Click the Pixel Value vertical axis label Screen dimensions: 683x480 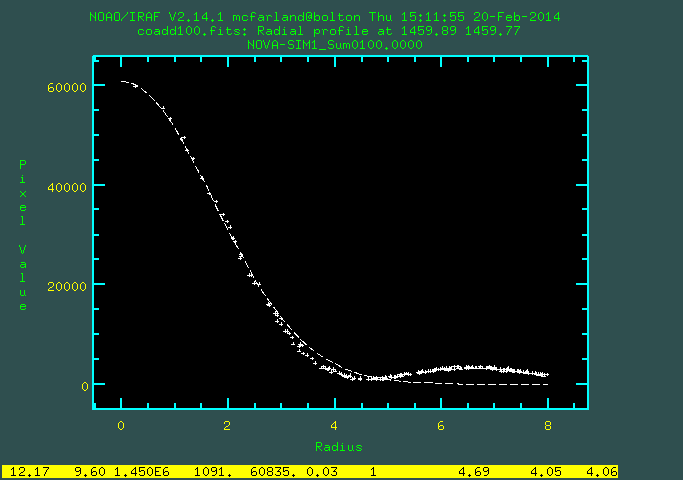[x=23, y=234]
